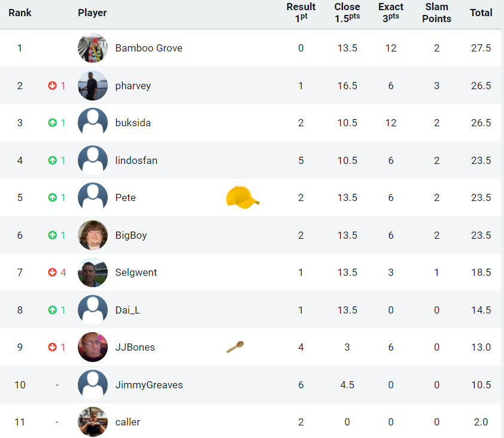Click the red down arrow next to Selgwent
The height and width of the screenshot is (438, 504).
pos(53,272)
